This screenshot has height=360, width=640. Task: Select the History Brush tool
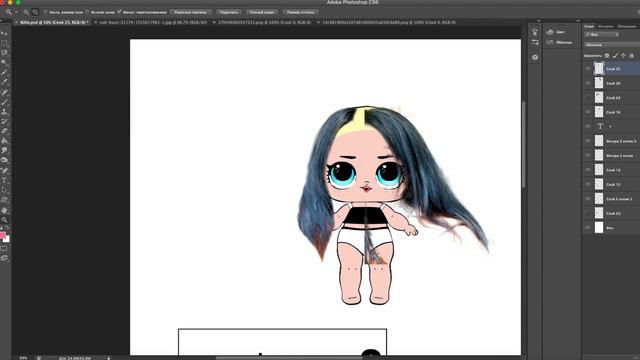pyautogui.click(x=4, y=122)
